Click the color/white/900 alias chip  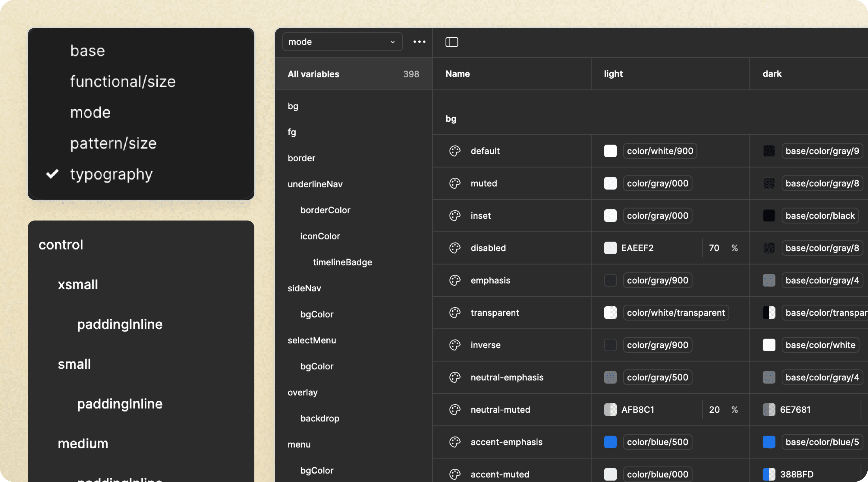(x=659, y=151)
